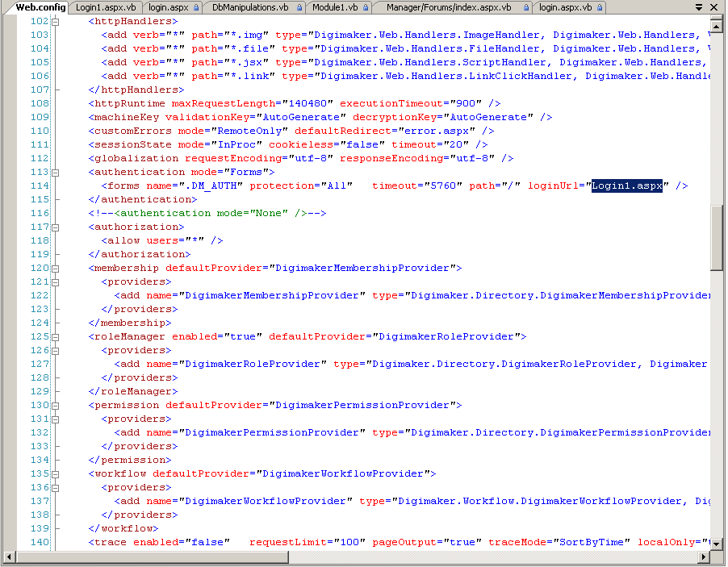Click the ".DM_AUTH" forms name value
The height and width of the screenshot is (567, 728).
coord(211,186)
